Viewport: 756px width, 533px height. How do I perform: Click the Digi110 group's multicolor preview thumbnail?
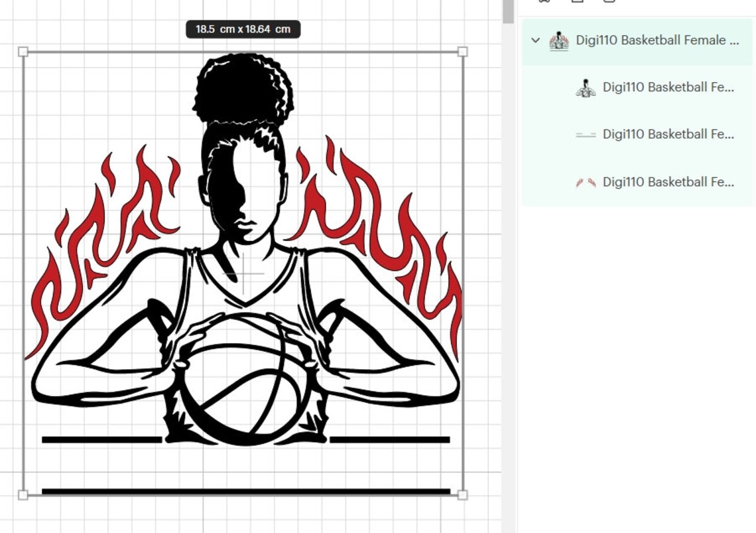[x=560, y=40]
